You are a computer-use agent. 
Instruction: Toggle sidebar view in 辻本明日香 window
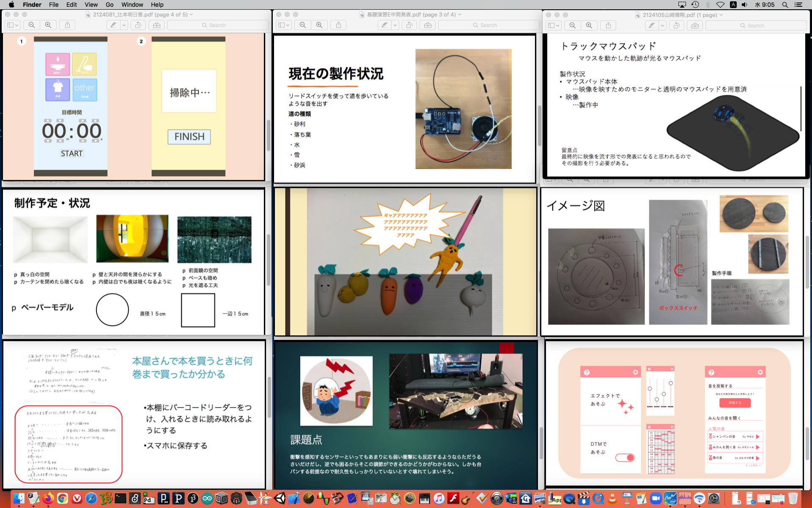click(x=11, y=25)
